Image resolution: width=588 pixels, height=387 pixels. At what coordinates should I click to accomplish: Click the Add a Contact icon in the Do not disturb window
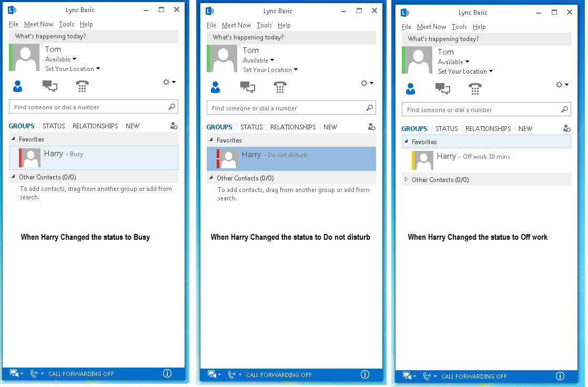click(372, 127)
